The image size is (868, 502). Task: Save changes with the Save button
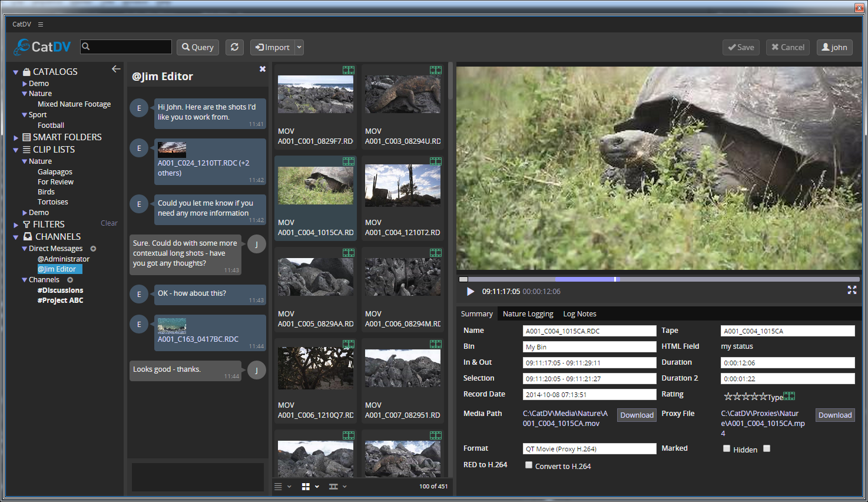tap(741, 47)
